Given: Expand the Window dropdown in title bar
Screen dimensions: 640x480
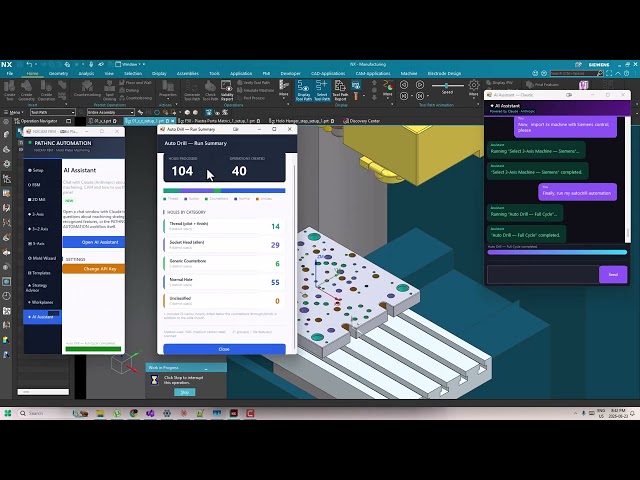Looking at the screenshot, I should [130, 64].
